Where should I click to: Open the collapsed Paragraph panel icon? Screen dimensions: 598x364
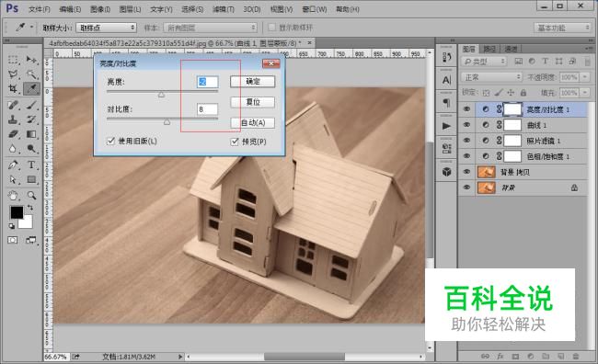pos(446,103)
